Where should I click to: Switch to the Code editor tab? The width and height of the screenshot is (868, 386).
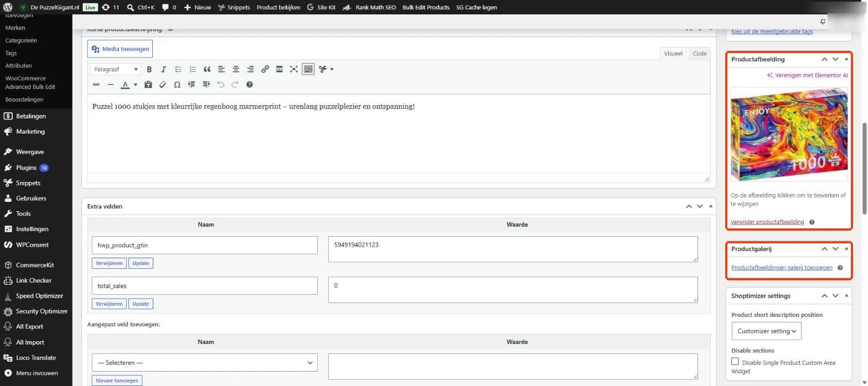(700, 54)
